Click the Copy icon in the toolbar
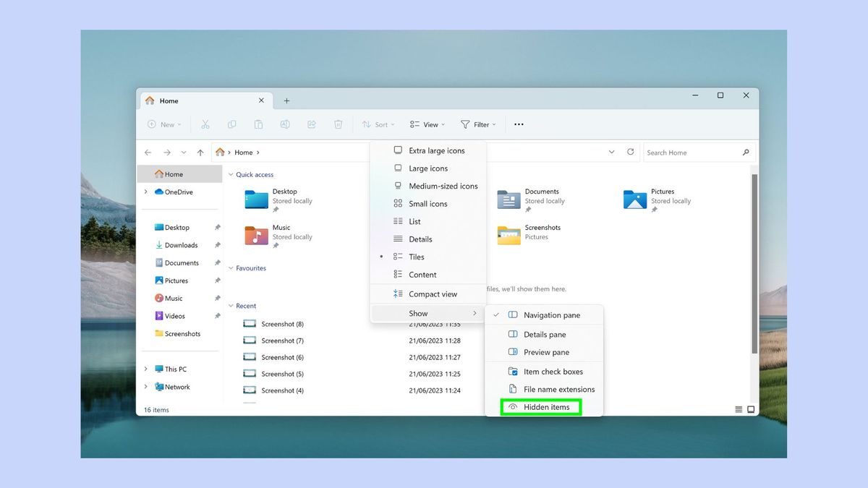Image resolution: width=868 pixels, height=488 pixels. tap(231, 124)
